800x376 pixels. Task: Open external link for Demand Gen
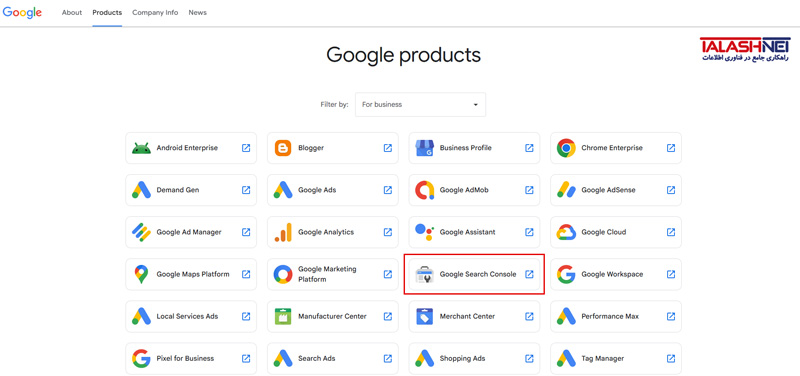[x=246, y=190]
